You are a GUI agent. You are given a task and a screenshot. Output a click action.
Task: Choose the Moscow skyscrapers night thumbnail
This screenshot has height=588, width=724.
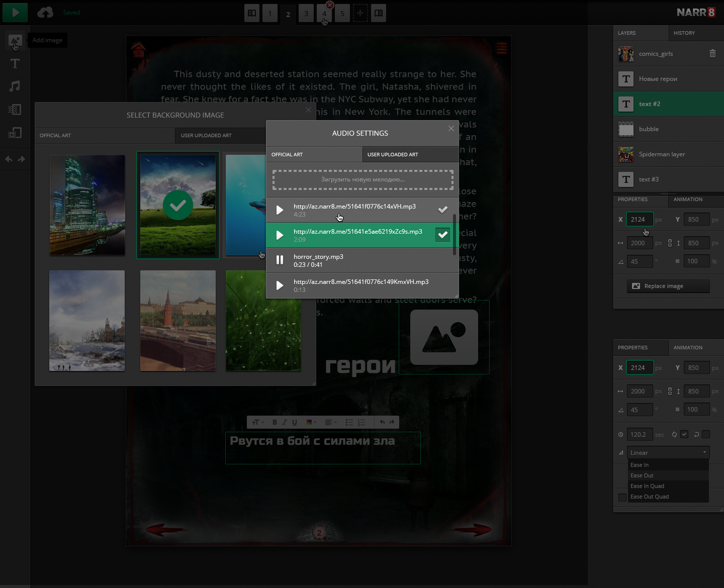pyautogui.click(x=87, y=205)
